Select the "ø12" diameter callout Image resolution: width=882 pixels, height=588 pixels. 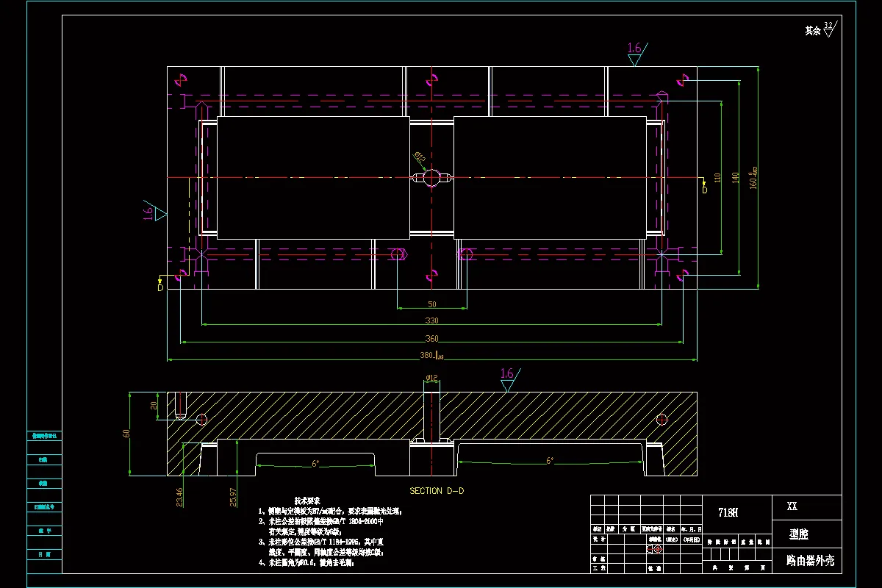431,379
